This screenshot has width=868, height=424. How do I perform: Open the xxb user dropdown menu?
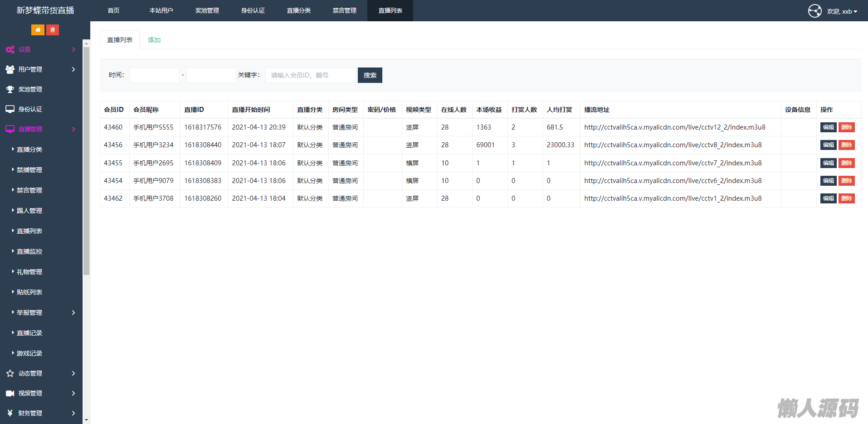[842, 11]
